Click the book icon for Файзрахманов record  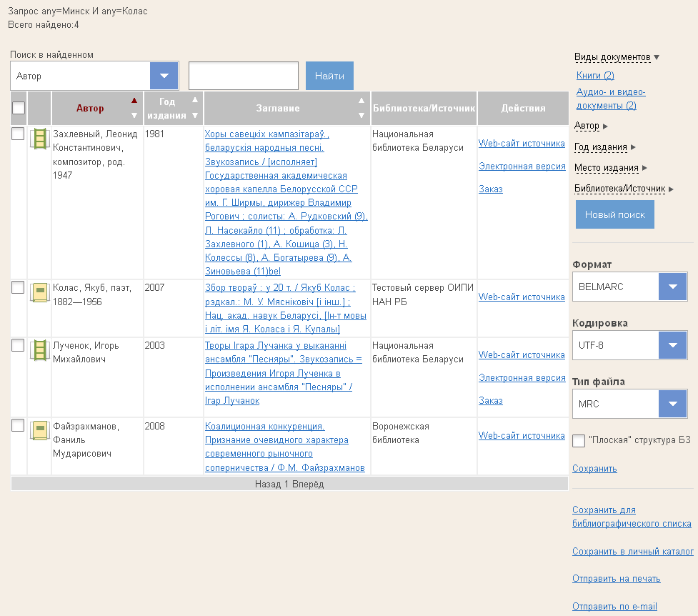(39, 430)
